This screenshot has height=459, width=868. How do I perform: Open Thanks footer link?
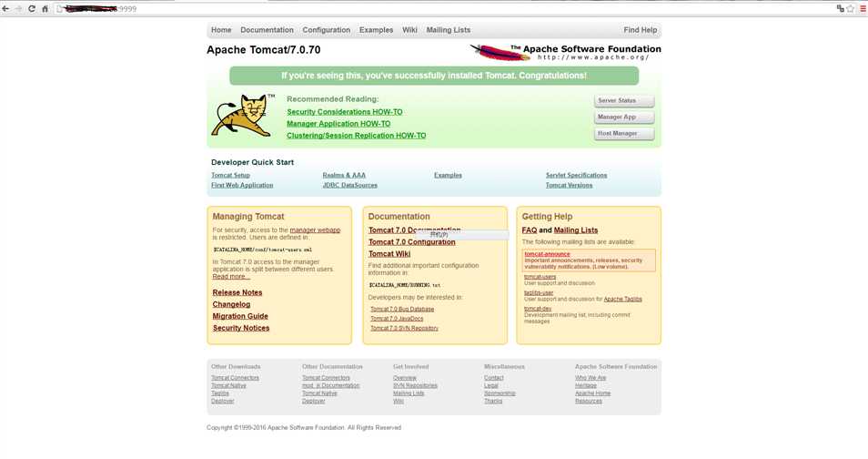coord(493,402)
